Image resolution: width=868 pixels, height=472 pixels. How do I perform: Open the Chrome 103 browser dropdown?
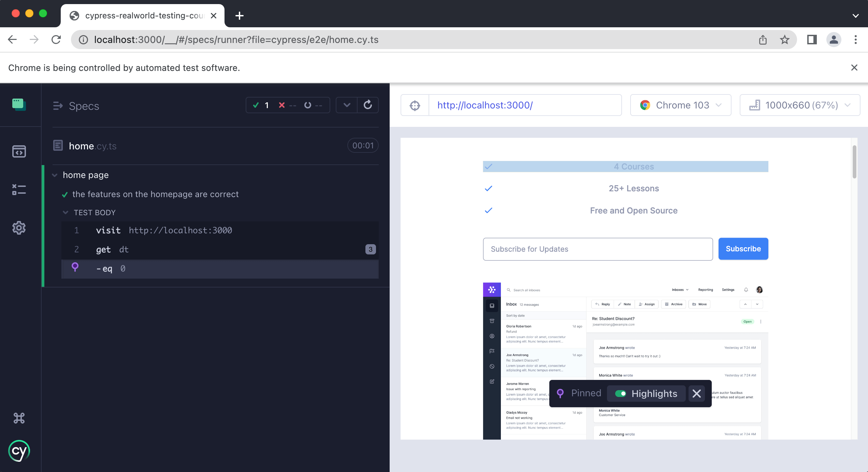(x=680, y=105)
